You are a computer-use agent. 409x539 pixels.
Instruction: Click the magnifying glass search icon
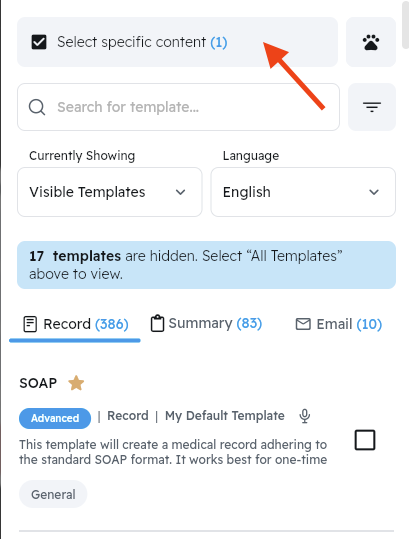(37, 107)
